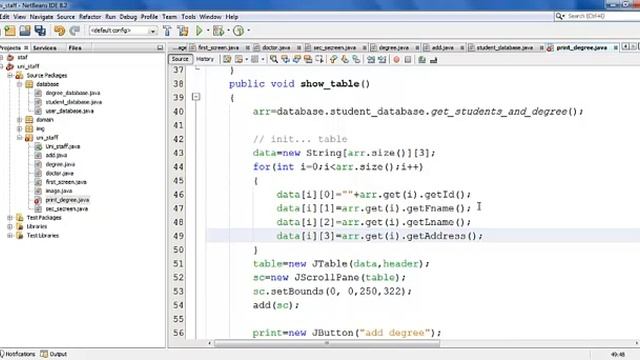640x360 pixels.
Task: Click the Redo arrow icon
Action: pyautogui.click(x=74, y=31)
